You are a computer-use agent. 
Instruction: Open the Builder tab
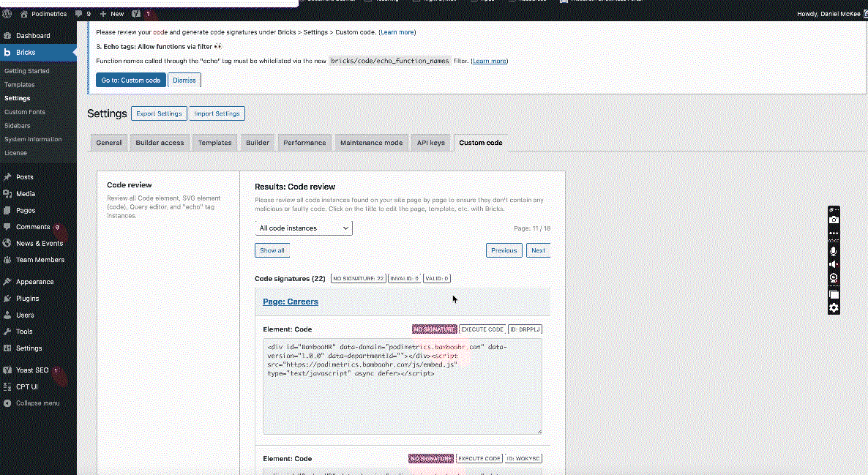tap(258, 143)
